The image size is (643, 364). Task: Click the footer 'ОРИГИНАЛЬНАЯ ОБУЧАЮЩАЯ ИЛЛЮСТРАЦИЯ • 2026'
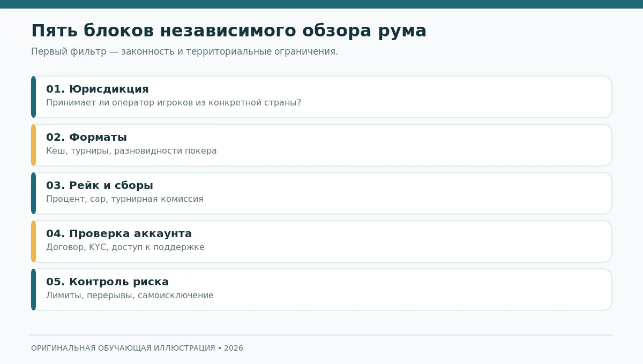point(137,348)
